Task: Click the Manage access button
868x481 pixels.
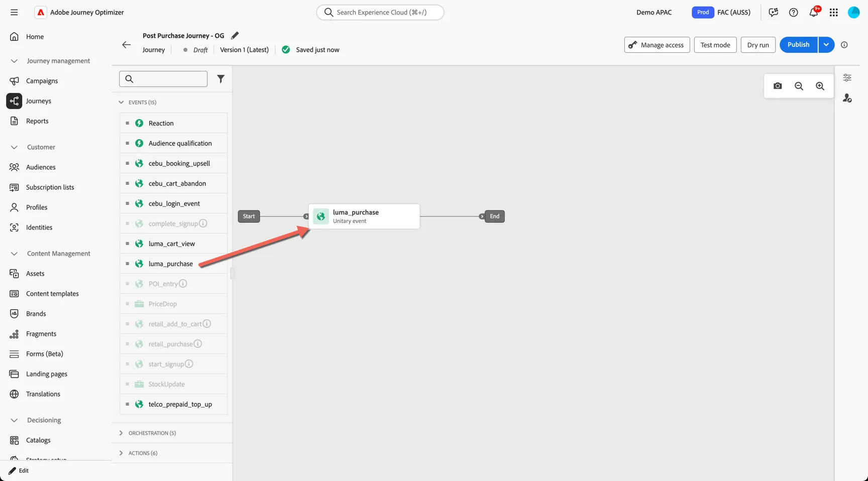Action: pos(657,45)
